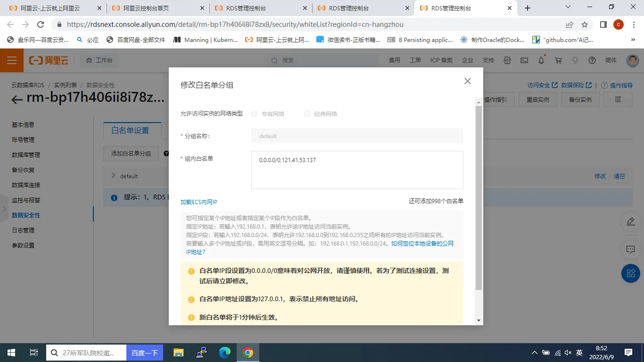Go to 云数据库RDS breadcrumb

pos(28,85)
